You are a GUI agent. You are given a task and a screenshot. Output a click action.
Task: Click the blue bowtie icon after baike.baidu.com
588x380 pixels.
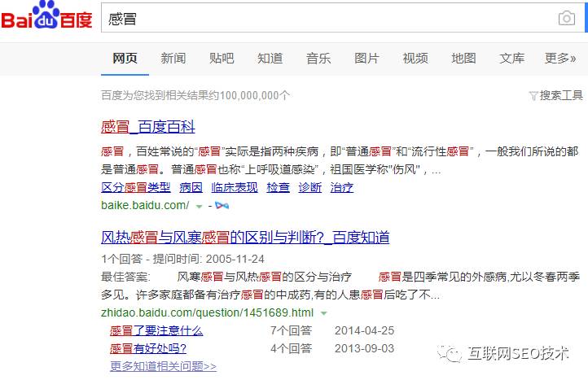pos(222,205)
